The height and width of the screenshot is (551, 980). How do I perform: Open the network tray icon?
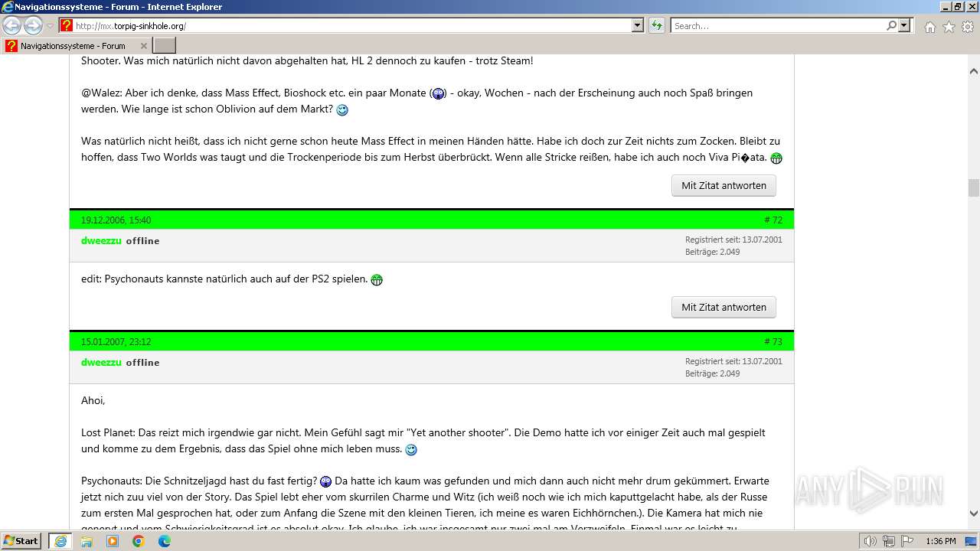coord(888,541)
